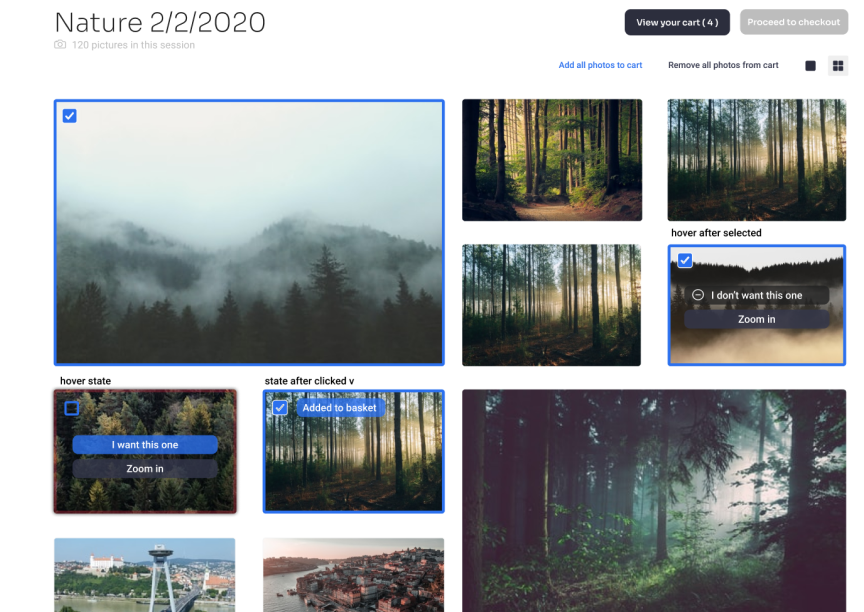Switch to single-photo view icon

pyautogui.click(x=810, y=66)
